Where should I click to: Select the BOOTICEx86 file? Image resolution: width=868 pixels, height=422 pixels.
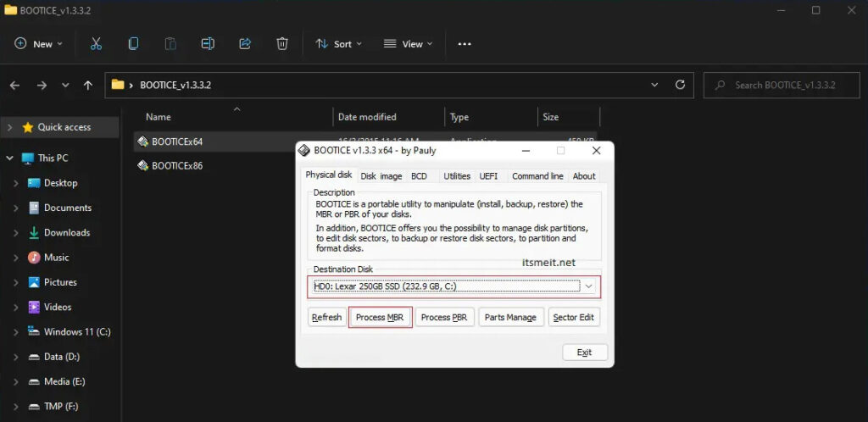tap(177, 166)
